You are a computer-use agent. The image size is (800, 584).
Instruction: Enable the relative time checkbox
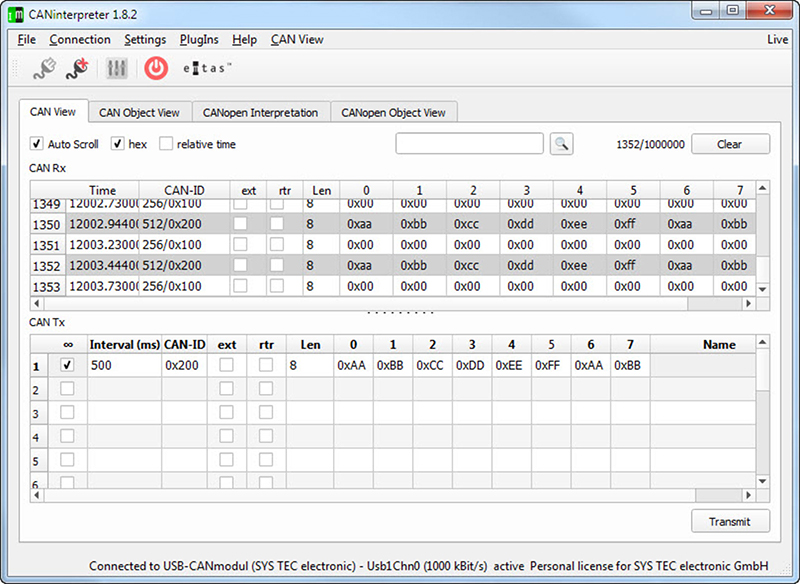pos(166,144)
